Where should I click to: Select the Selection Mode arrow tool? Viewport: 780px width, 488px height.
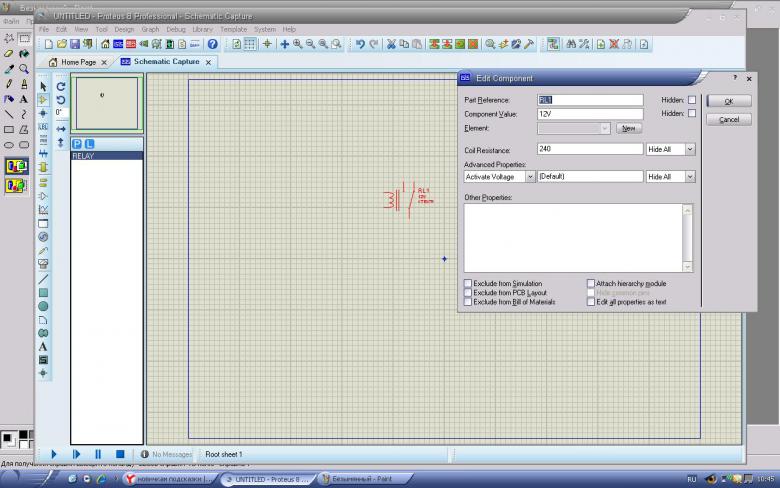pos(43,87)
